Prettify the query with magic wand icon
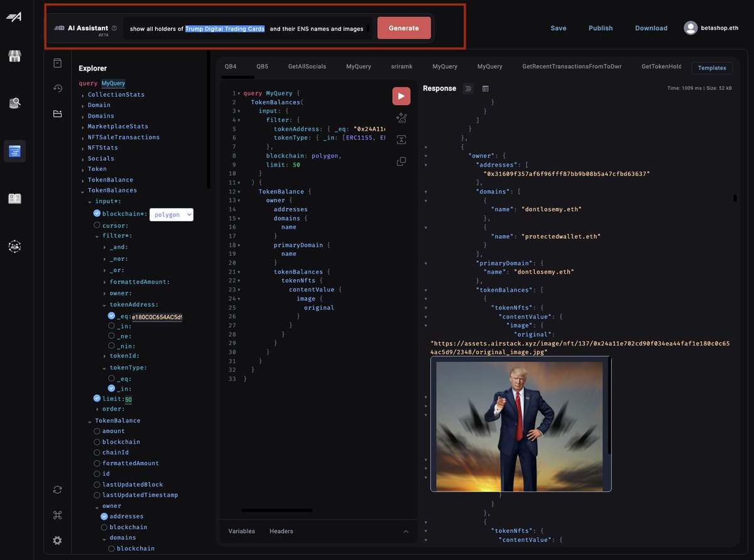 point(402,118)
